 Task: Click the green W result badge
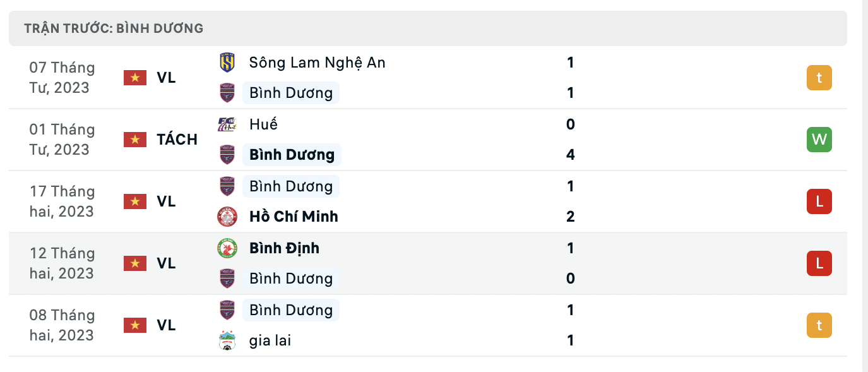(x=819, y=140)
